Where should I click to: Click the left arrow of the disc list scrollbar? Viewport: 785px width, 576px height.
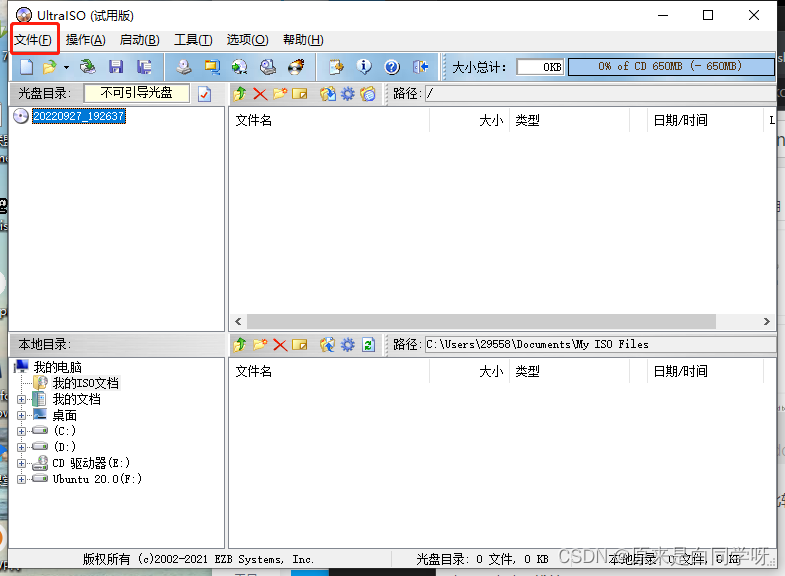[238, 321]
